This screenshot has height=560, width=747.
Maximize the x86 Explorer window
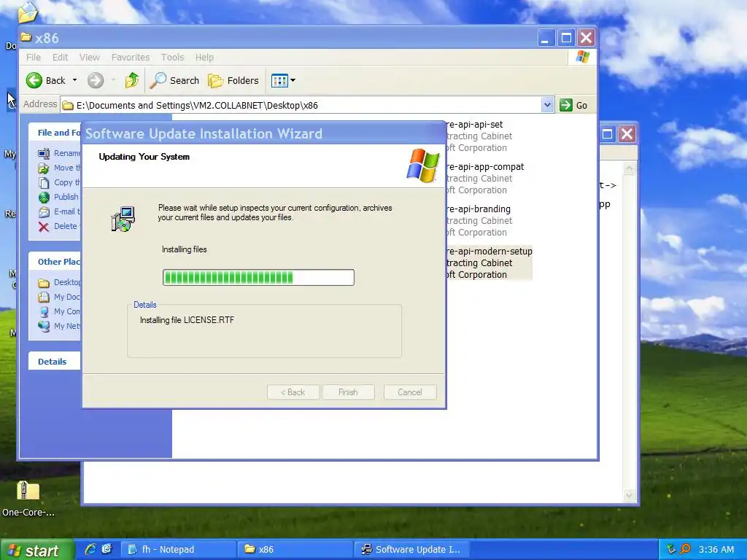tap(566, 38)
